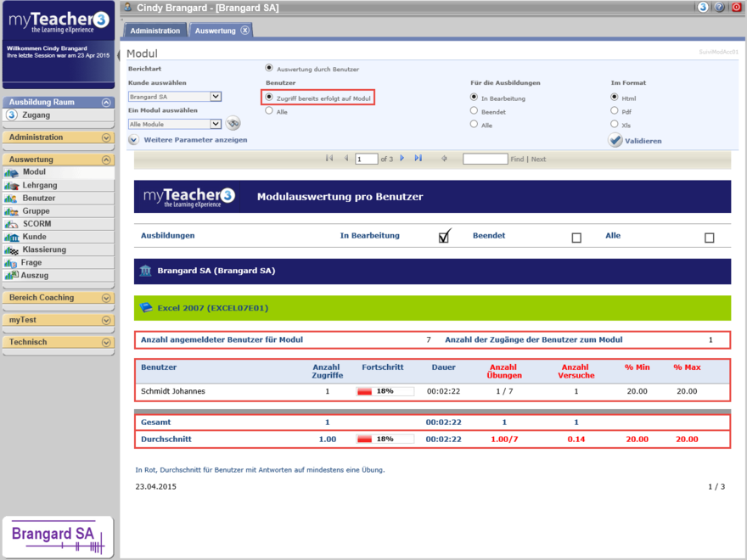Select the Pdf format radio button
Viewport: 747px width, 560px height.
[x=615, y=111]
